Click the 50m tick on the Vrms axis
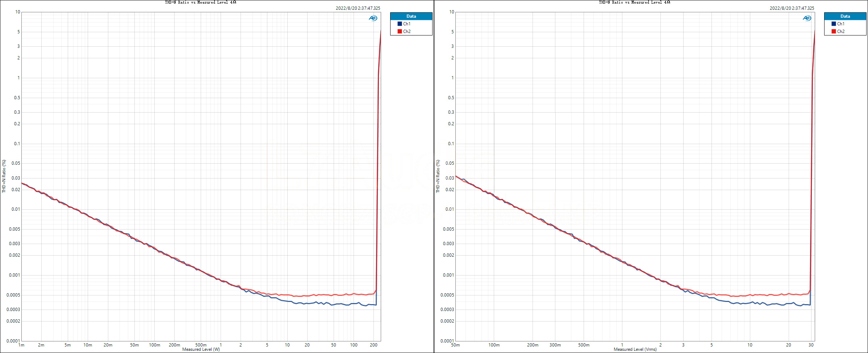This screenshot has width=868, height=353. (x=455, y=345)
